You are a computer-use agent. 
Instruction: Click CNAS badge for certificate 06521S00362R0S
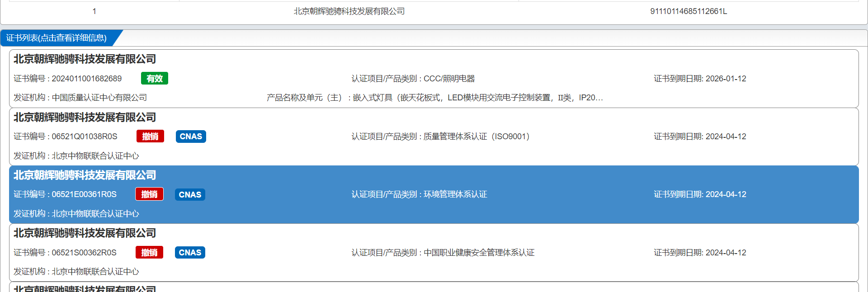point(190,252)
